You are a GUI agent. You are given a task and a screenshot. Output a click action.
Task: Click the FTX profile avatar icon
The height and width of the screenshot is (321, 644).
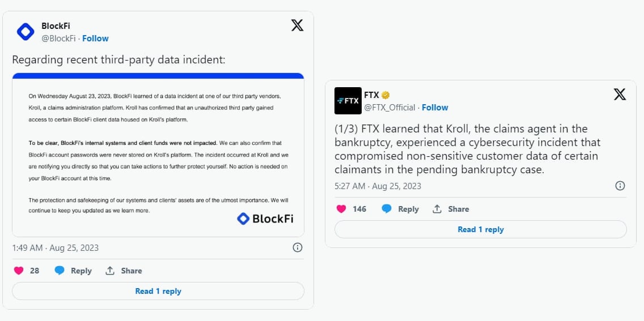[348, 101]
